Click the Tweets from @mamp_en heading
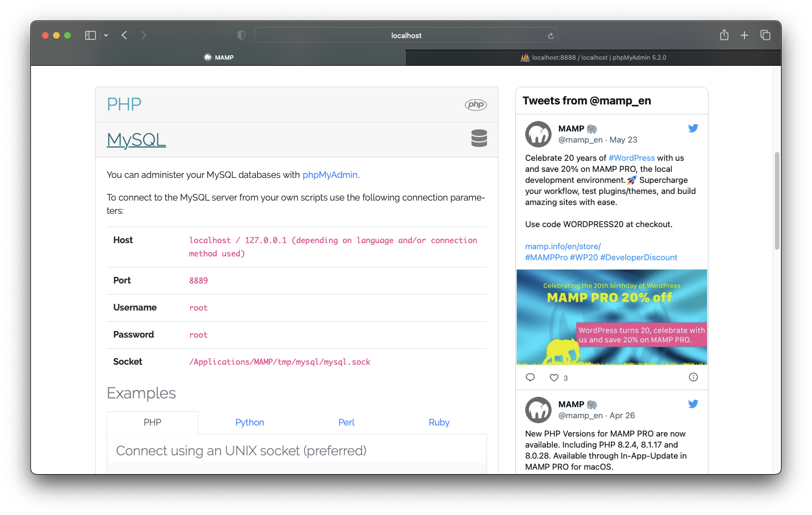Viewport: 812px width, 515px height. click(586, 101)
